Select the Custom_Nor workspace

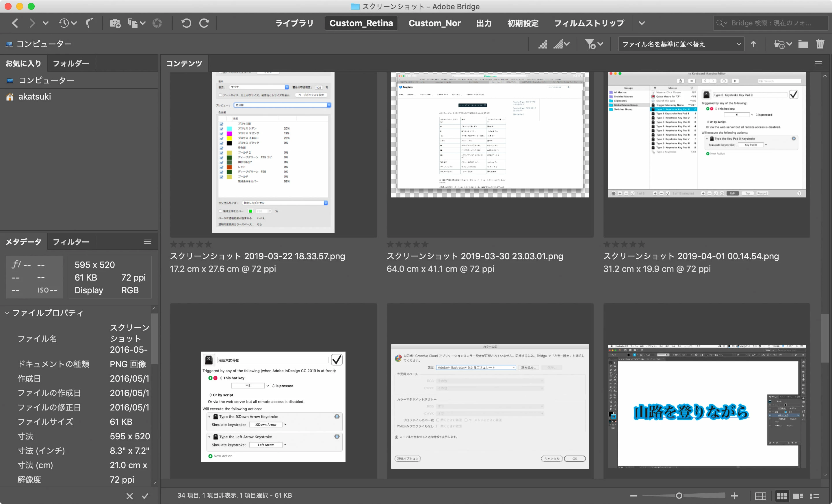[434, 23]
